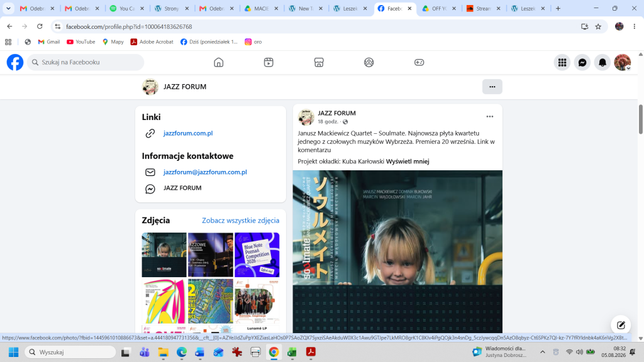Click the taskbar Wyszukaj search box
This screenshot has height=362, width=644.
tap(70, 352)
